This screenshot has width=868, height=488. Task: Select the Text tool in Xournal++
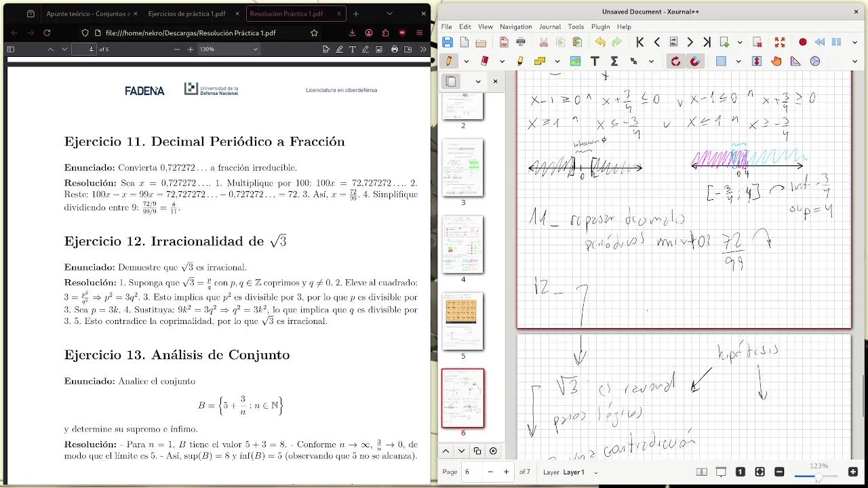click(595, 61)
